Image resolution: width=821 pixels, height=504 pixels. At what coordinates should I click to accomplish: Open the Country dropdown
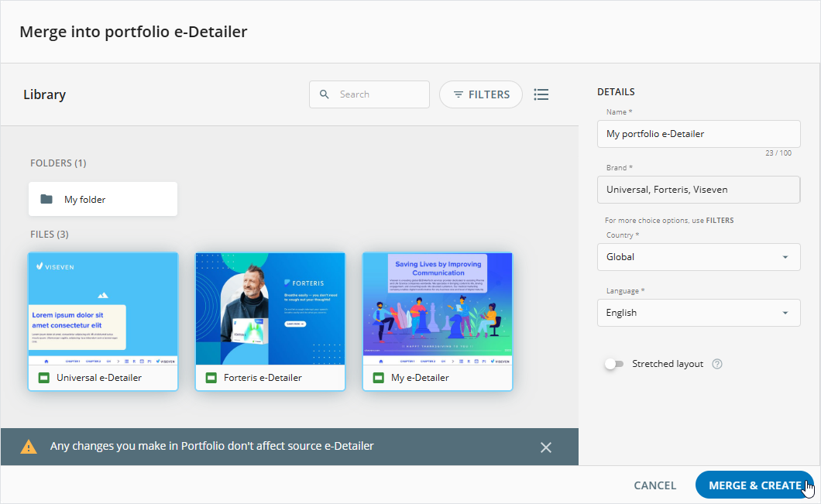tap(698, 257)
